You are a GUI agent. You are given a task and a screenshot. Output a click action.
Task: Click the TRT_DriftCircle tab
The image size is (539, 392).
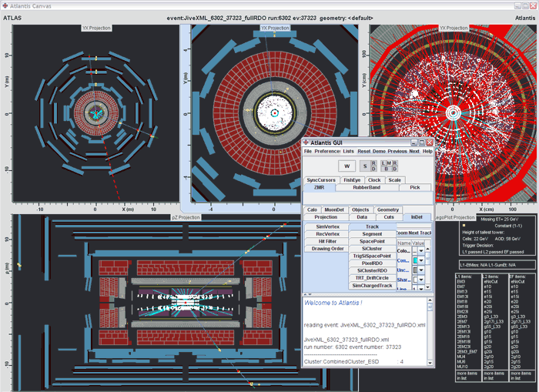[372, 278]
